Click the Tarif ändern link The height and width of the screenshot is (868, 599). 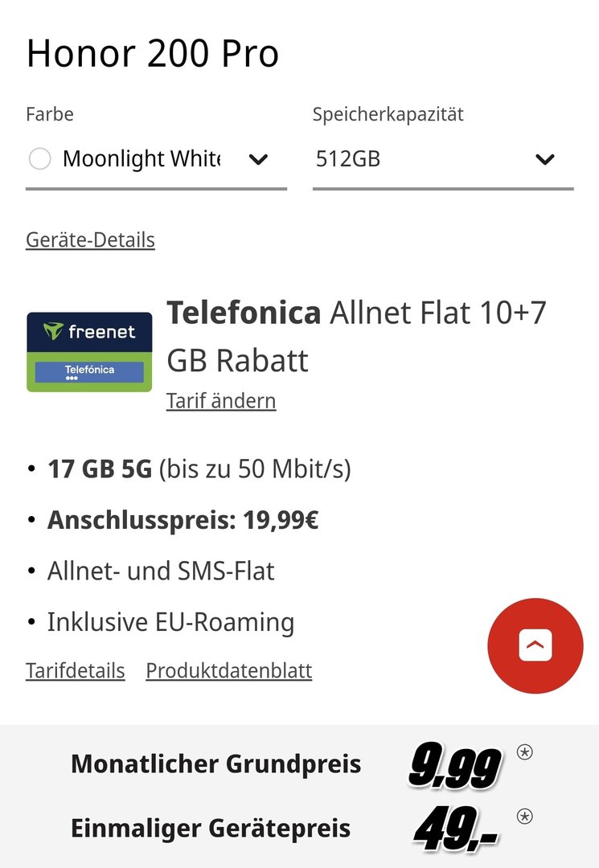point(221,400)
